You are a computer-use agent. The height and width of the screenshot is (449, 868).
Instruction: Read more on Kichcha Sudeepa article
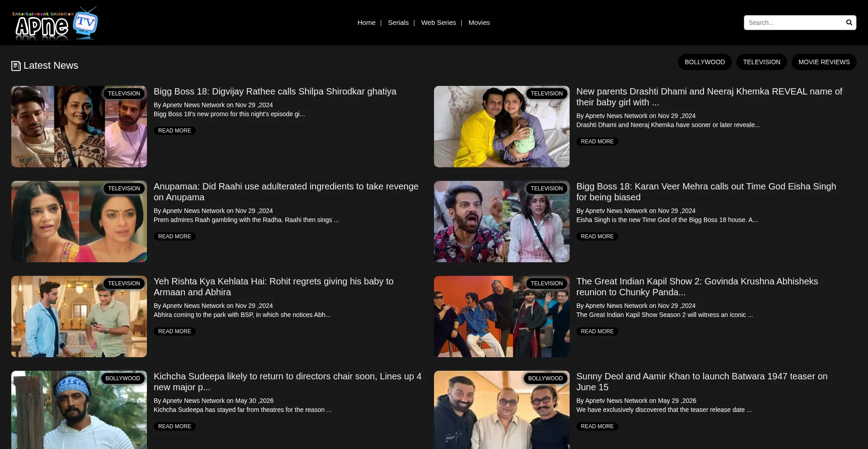tap(175, 426)
